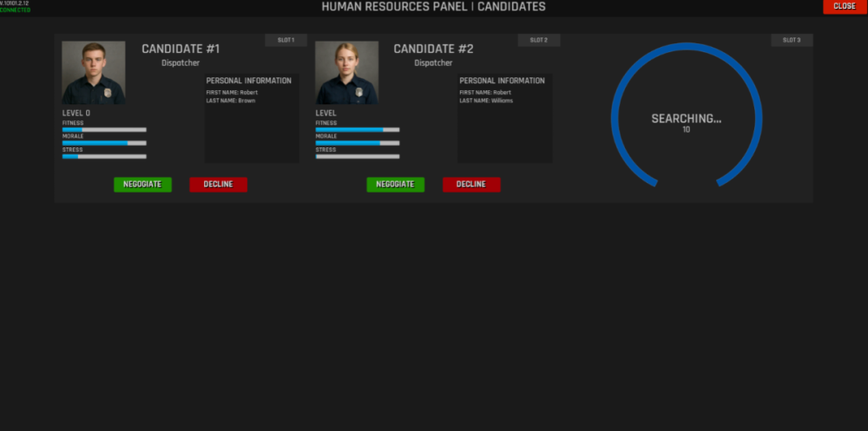Click Candidate #2 fitness bar

pyautogui.click(x=358, y=130)
